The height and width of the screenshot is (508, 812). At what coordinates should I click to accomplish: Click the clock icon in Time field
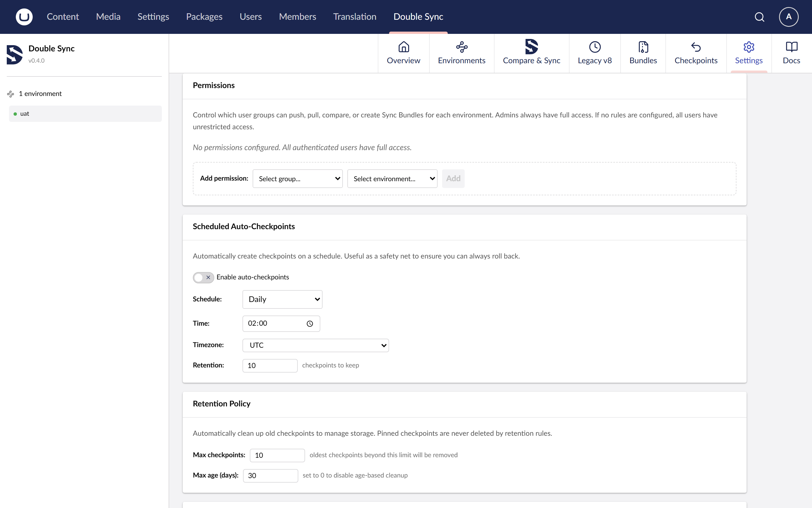coord(310,323)
